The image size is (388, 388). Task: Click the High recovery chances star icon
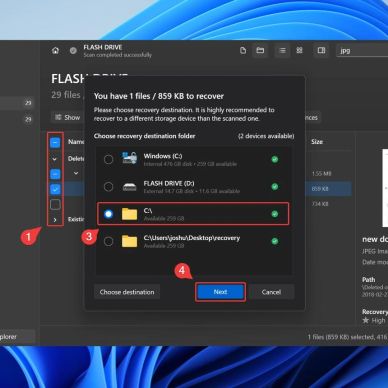[x=366, y=320]
